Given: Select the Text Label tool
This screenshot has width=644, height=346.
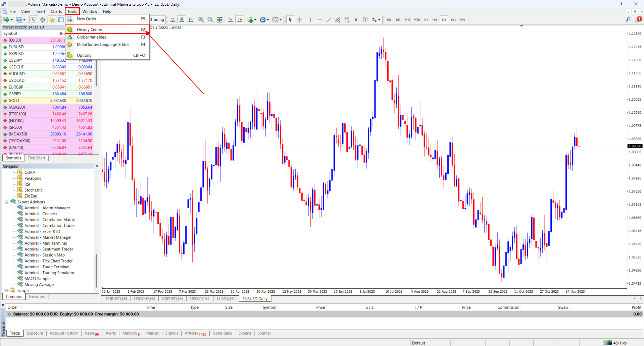Looking at the screenshot, I should coord(365,20).
